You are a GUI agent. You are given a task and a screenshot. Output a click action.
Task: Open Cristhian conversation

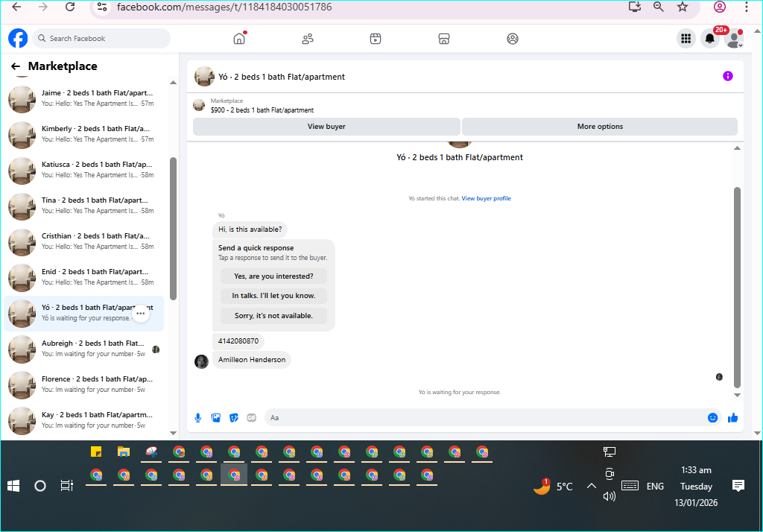click(83, 242)
